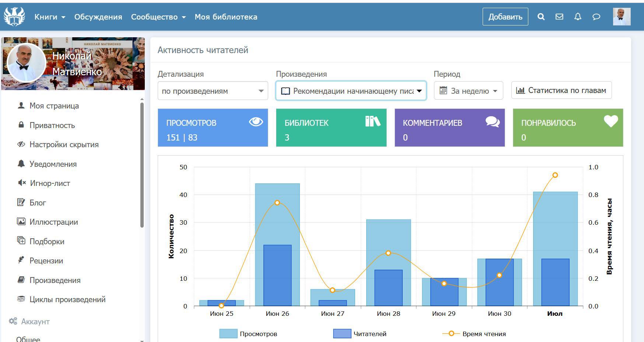This screenshot has height=342, width=644.
Task: Click the site eagle logo
Action: 14,17
